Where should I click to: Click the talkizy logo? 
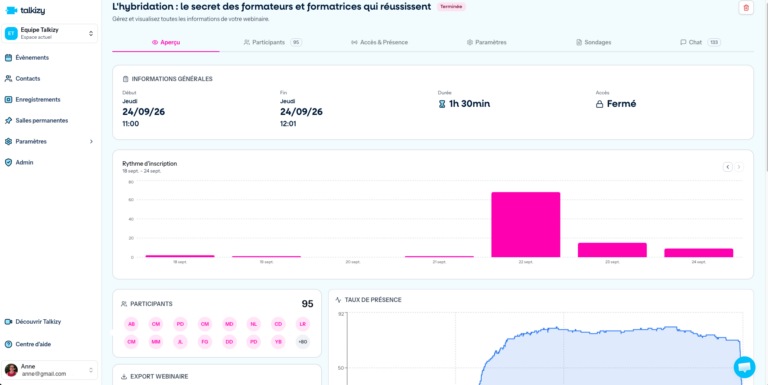(25, 10)
